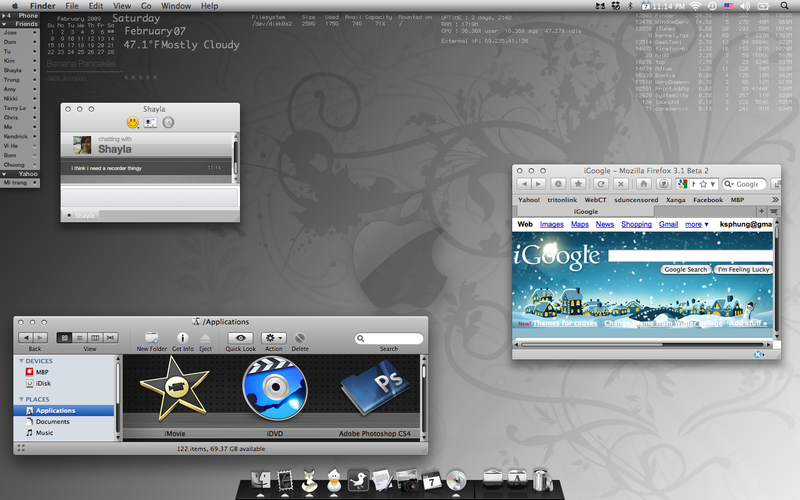
Task: Collapse the Friends group in buddy list
Action: [x=4, y=24]
